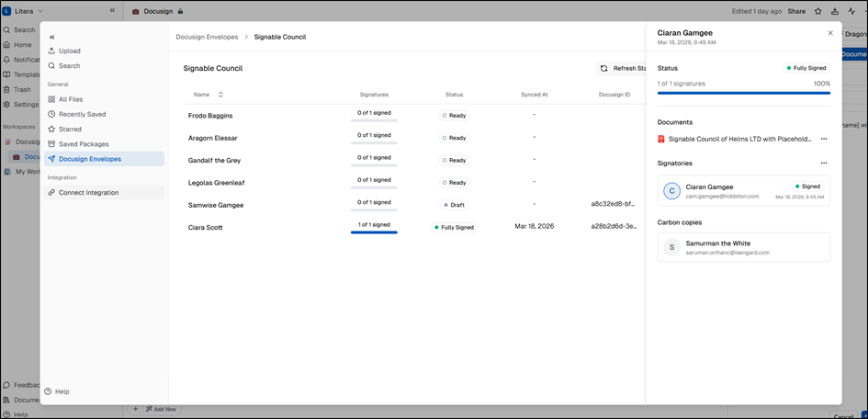Click Samurman the White carbon copy card
868x419 pixels.
coord(743,247)
